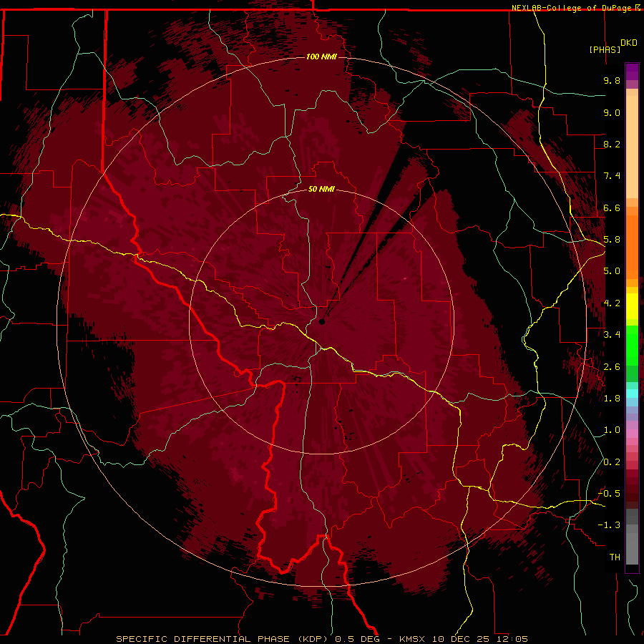This screenshot has height=644, width=644.
Task: Click the 50 NMI range ring label
Action: (x=321, y=189)
